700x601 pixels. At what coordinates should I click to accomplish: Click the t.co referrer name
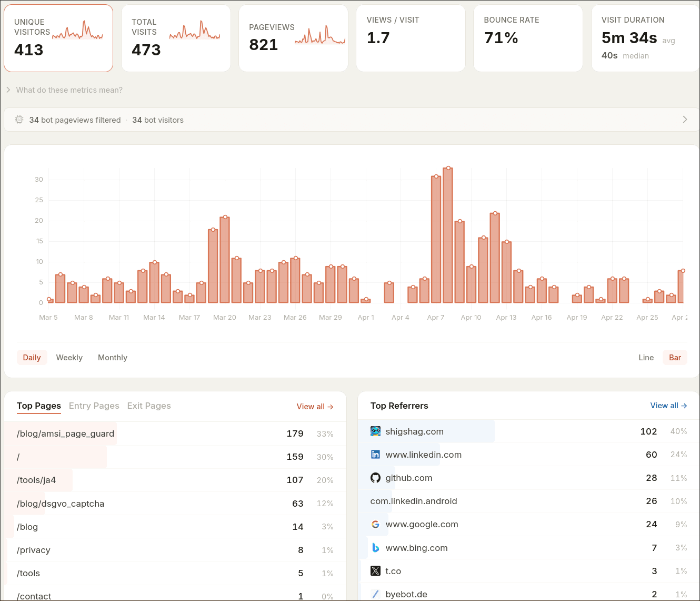tap(393, 571)
